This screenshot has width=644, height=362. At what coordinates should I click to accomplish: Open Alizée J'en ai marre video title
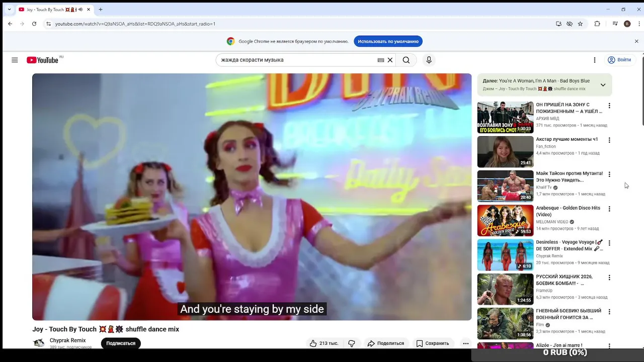coord(559,345)
